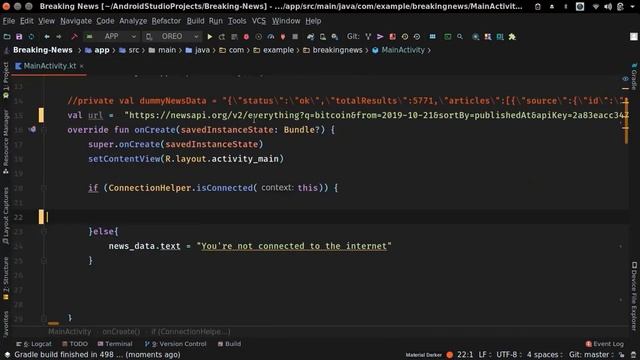The height and width of the screenshot is (360, 640).
Task: Click the Wi-Fi system tray icon
Action: click(596, 7)
